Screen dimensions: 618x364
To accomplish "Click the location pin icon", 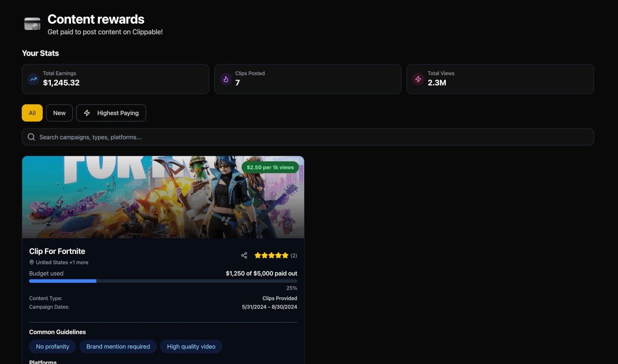I will (x=32, y=262).
